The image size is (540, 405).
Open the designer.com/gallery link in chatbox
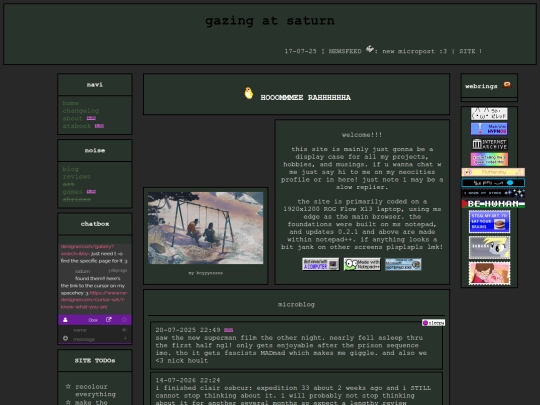pyautogui.click(x=87, y=250)
